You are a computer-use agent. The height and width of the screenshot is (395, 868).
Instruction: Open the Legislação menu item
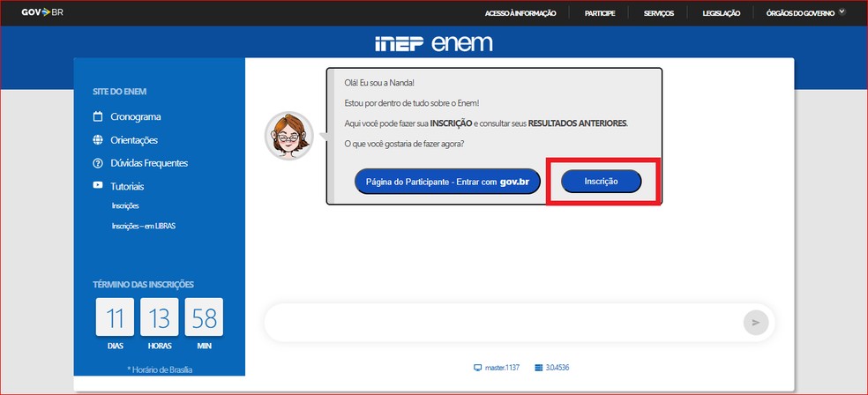point(722,13)
